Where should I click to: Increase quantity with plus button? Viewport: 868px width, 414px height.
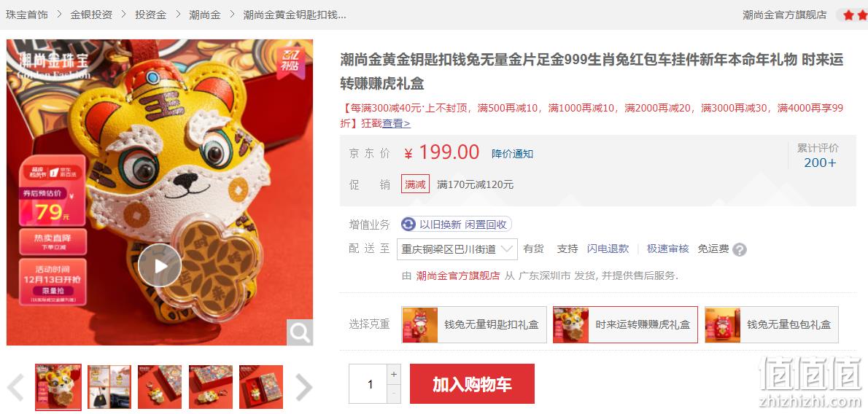point(394,375)
